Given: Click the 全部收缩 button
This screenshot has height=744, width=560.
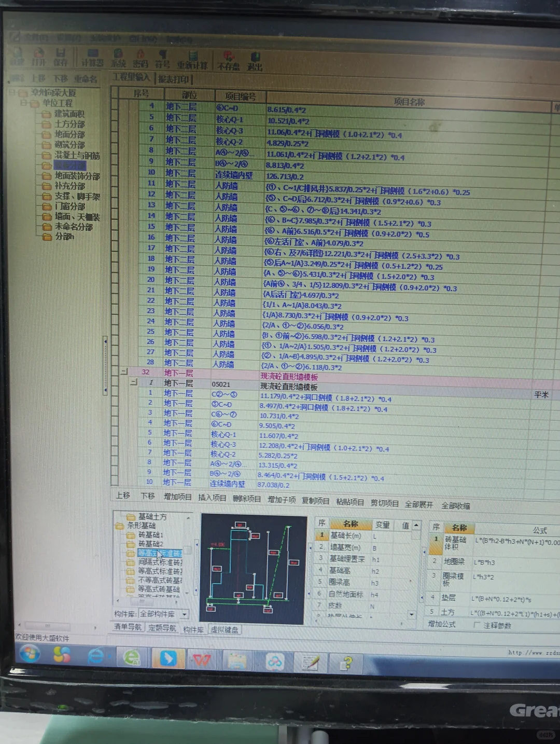Looking at the screenshot, I should coord(456,505).
